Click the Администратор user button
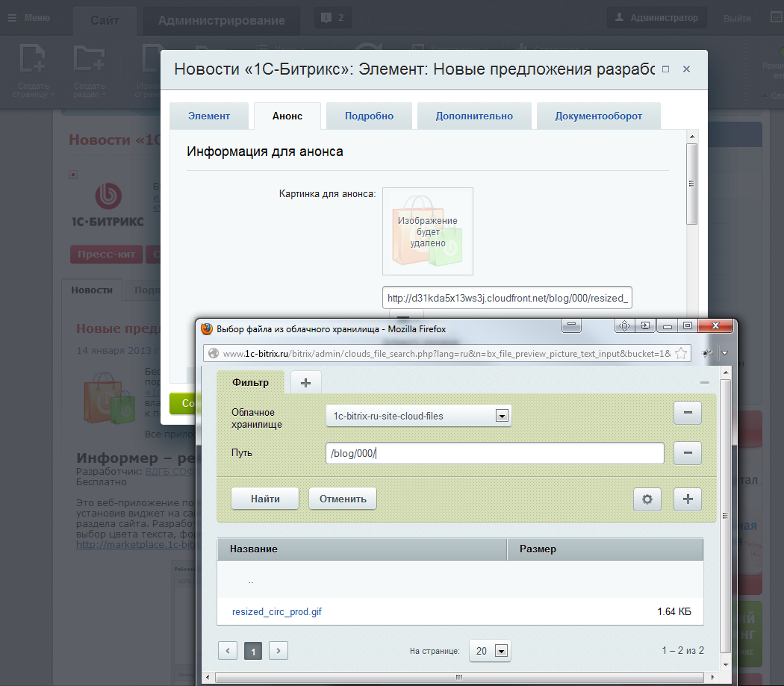This screenshot has height=686, width=784. point(657,18)
